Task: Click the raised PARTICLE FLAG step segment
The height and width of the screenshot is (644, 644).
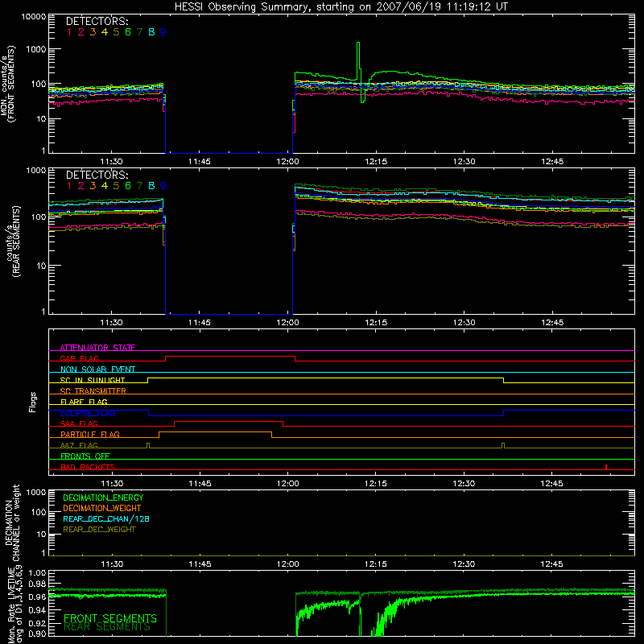Action: click(x=215, y=432)
